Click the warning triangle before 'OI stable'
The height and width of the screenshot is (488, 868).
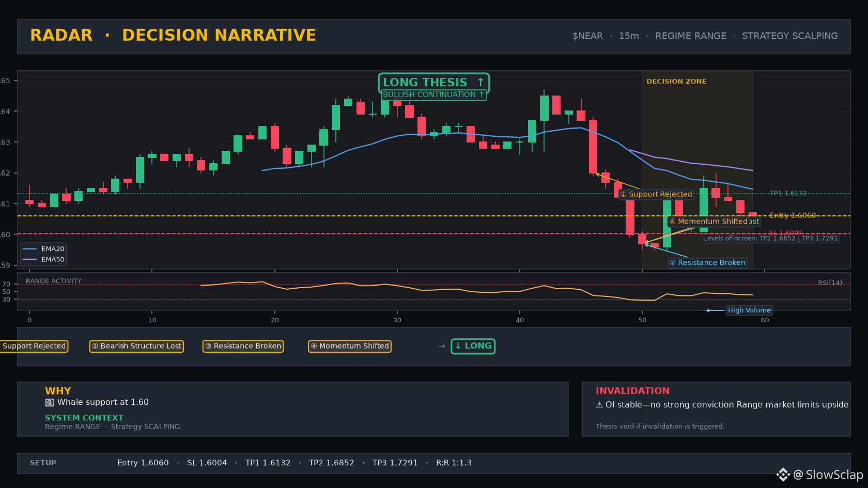pyautogui.click(x=599, y=405)
